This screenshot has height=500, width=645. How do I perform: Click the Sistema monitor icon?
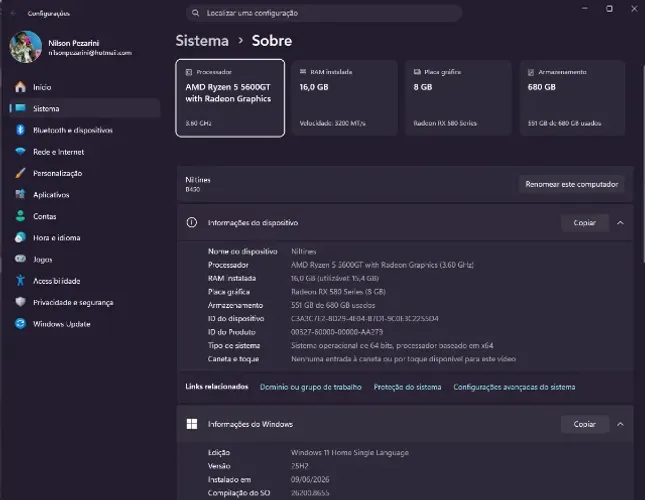point(20,108)
